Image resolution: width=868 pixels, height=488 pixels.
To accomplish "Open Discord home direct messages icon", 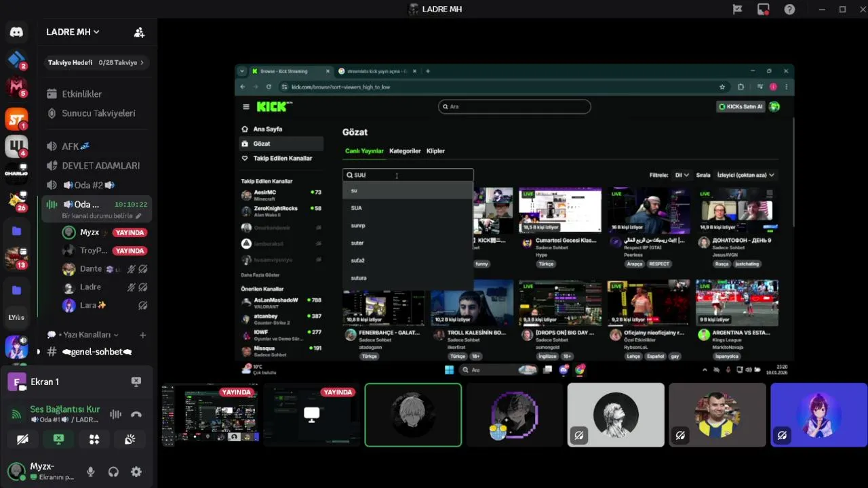I will coord(16,32).
